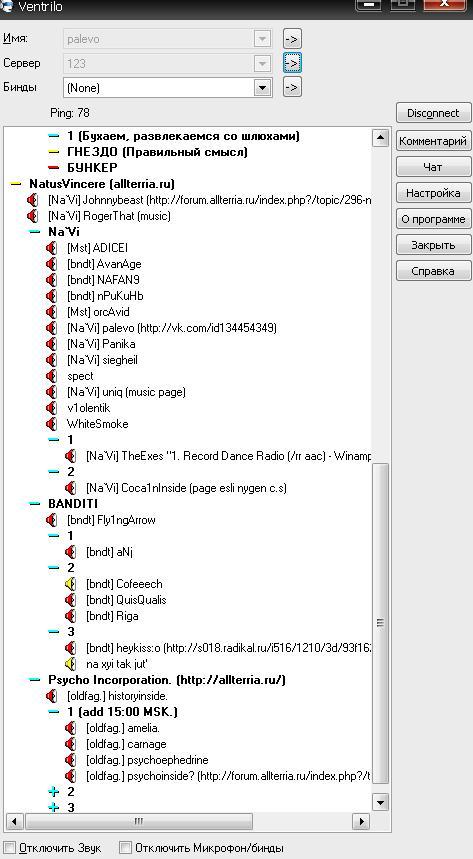Click speaker icon for [Na`Vi] palevo

pos(52,328)
